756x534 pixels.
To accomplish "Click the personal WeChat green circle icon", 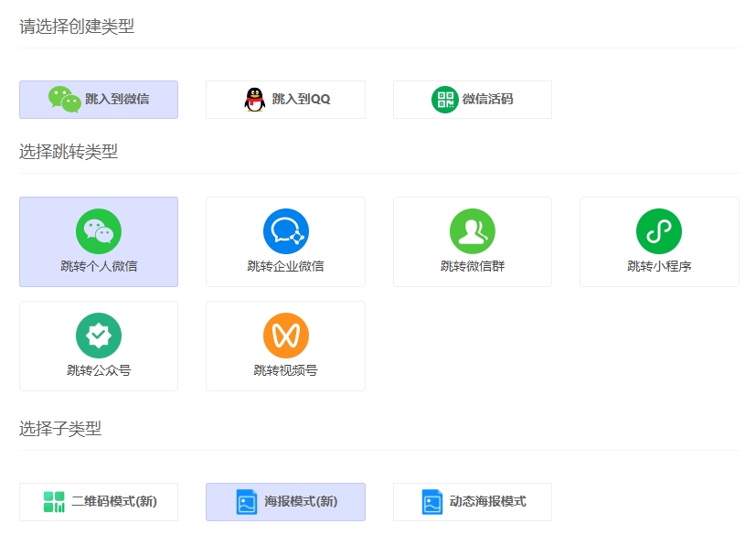I will click(x=99, y=231).
